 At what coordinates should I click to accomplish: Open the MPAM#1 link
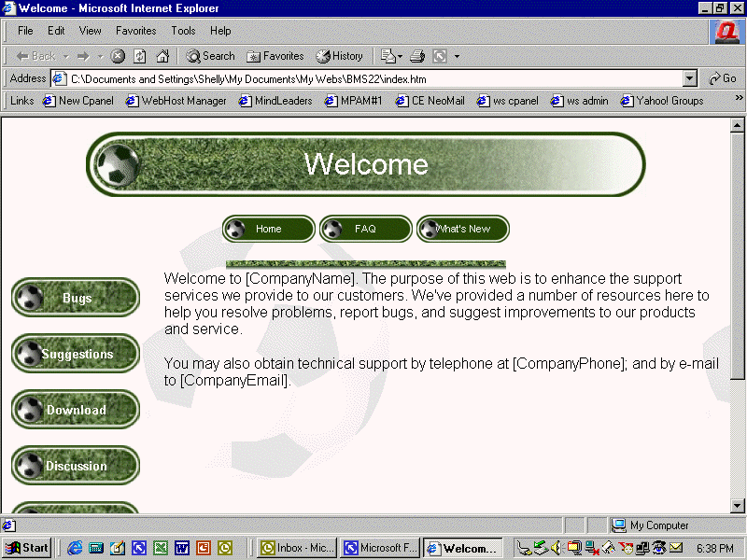coord(353,101)
